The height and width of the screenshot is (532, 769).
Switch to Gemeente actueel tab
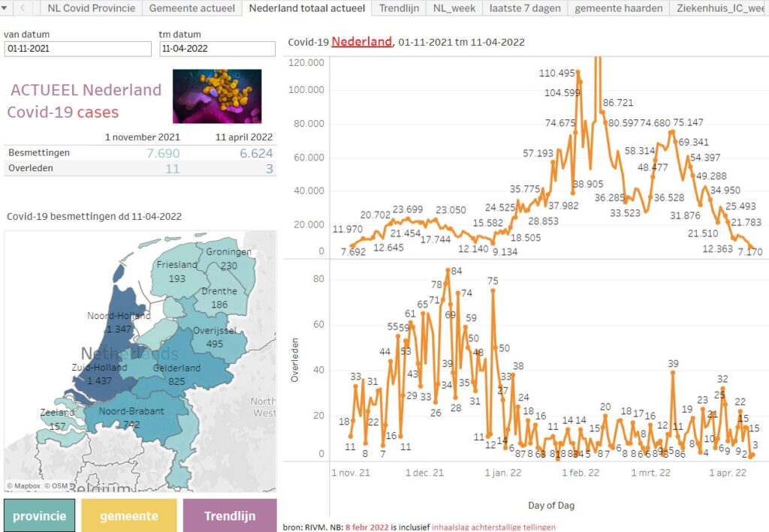pos(191,8)
